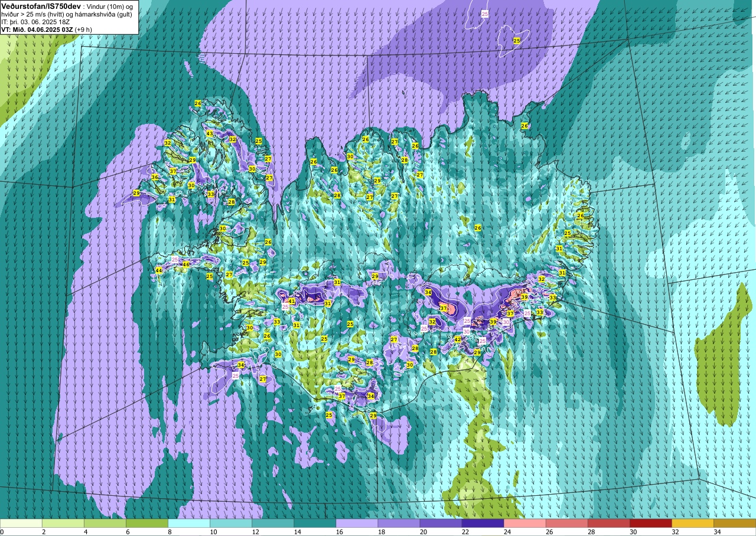
Task: Click the yellow gust label 41
Action: (x=291, y=301)
